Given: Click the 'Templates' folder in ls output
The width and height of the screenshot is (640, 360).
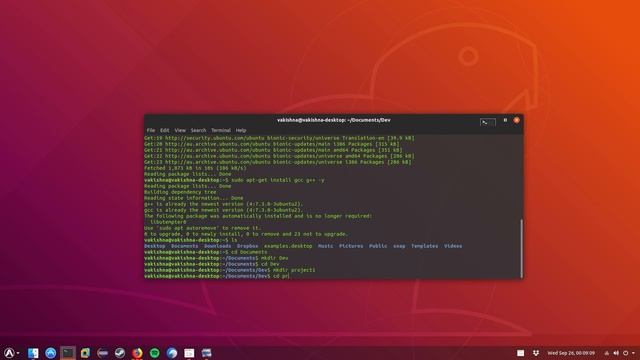Looking at the screenshot, I should point(424,246).
